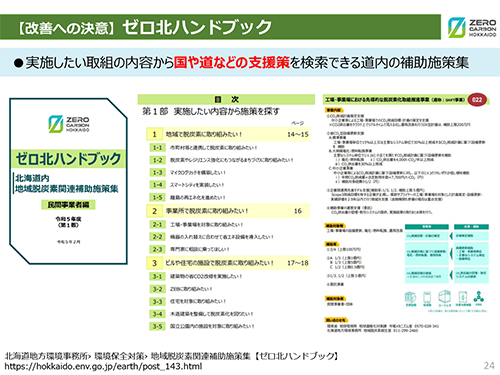
Task: Select table of contents section 1 row
Action: point(228,134)
